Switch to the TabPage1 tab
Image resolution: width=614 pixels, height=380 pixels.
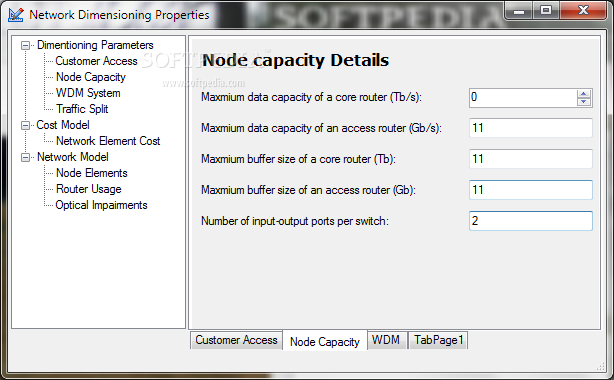[438, 340]
